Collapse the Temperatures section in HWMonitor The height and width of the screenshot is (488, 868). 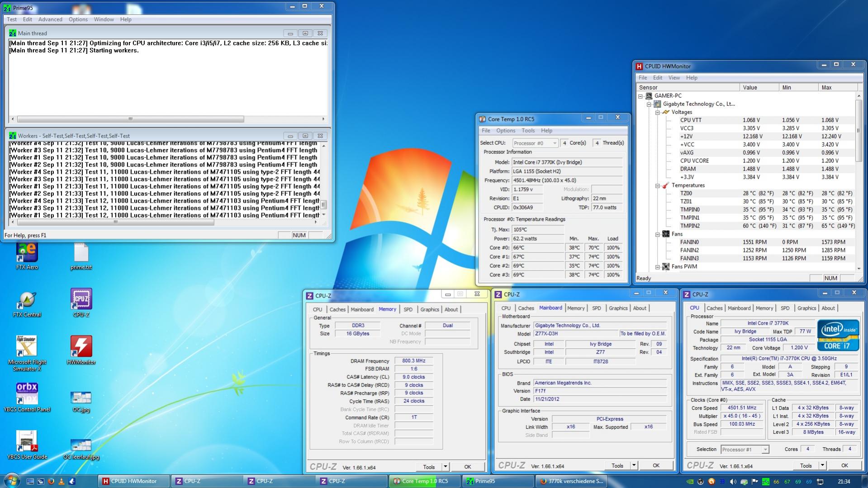click(x=658, y=185)
